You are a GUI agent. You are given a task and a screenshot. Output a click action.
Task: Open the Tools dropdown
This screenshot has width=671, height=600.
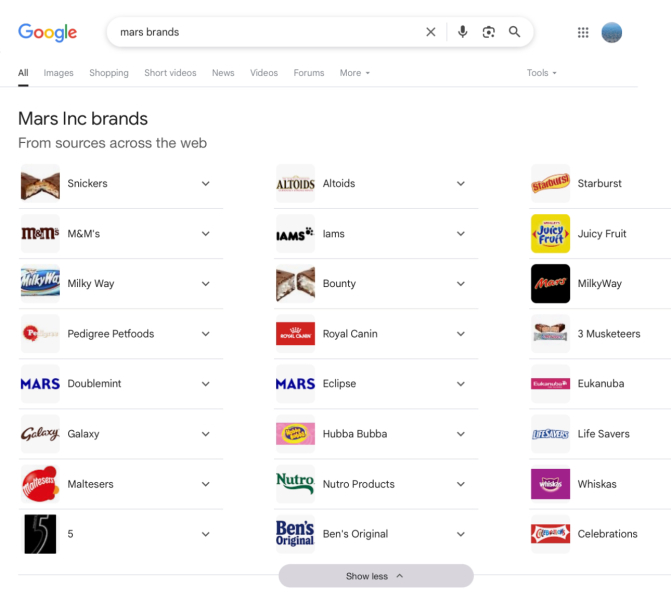click(x=541, y=73)
